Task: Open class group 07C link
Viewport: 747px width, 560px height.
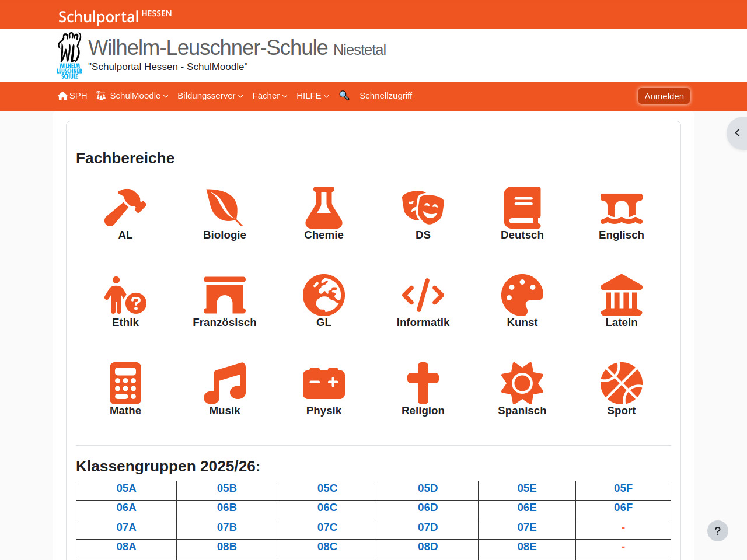Action: [x=327, y=527]
